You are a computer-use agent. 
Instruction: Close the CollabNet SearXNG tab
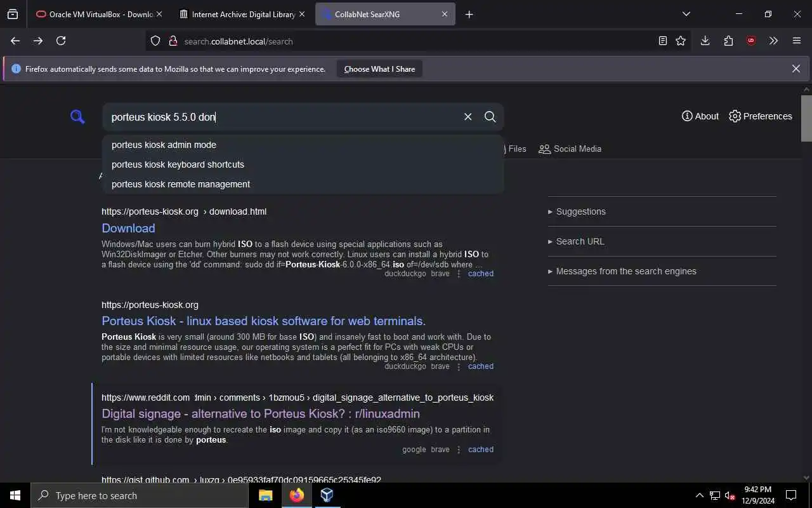(444, 14)
